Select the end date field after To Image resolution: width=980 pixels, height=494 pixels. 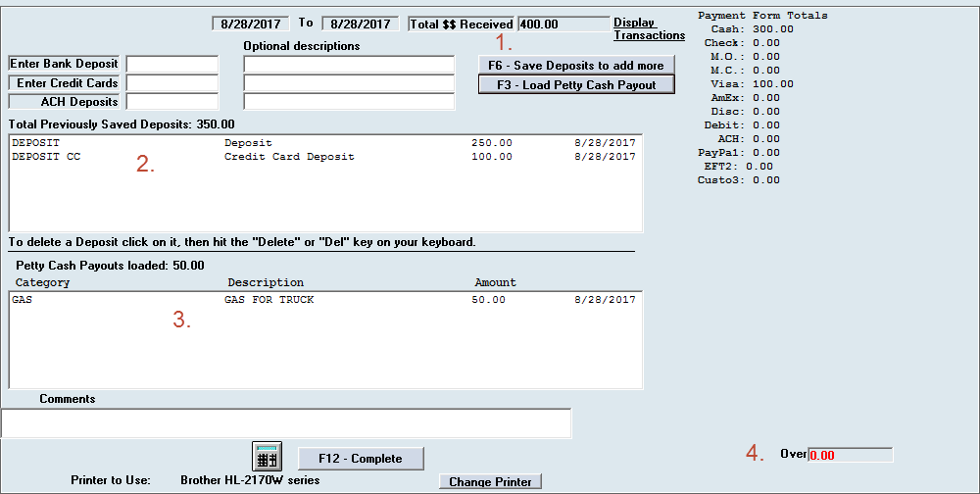pyautogui.click(x=360, y=24)
